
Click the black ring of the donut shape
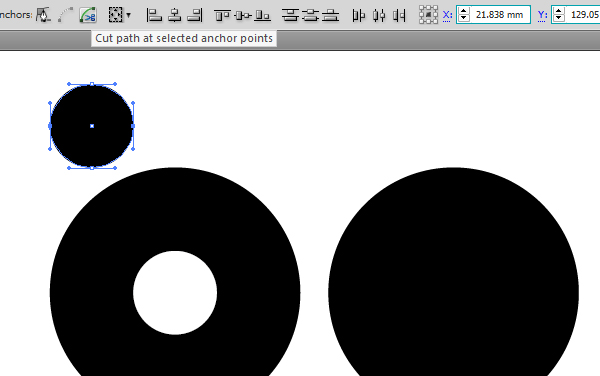pyautogui.click(x=175, y=210)
